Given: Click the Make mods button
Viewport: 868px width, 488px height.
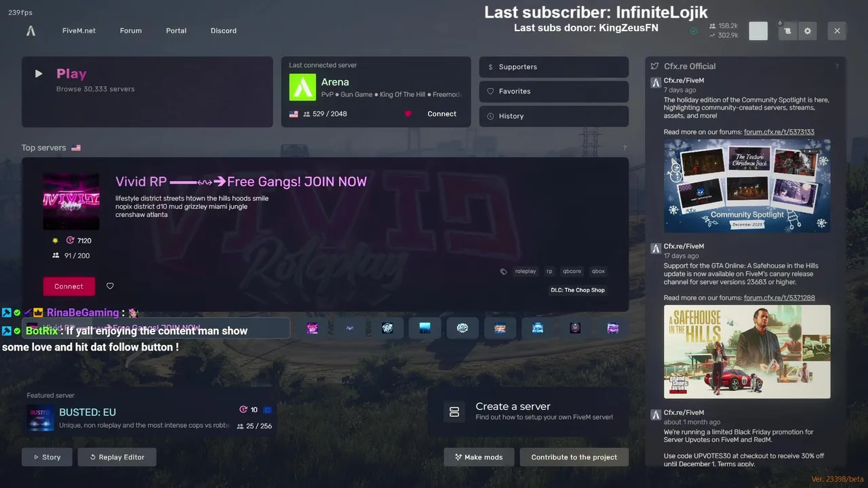Looking at the screenshot, I should (x=479, y=457).
